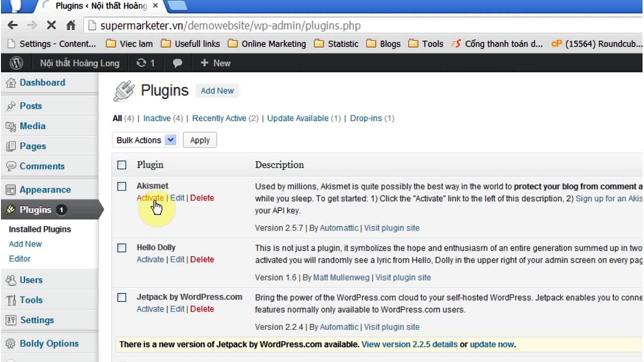The image size is (644, 362).
Task: Tick the select-all checkbox in Plugin header
Action: click(x=122, y=165)
